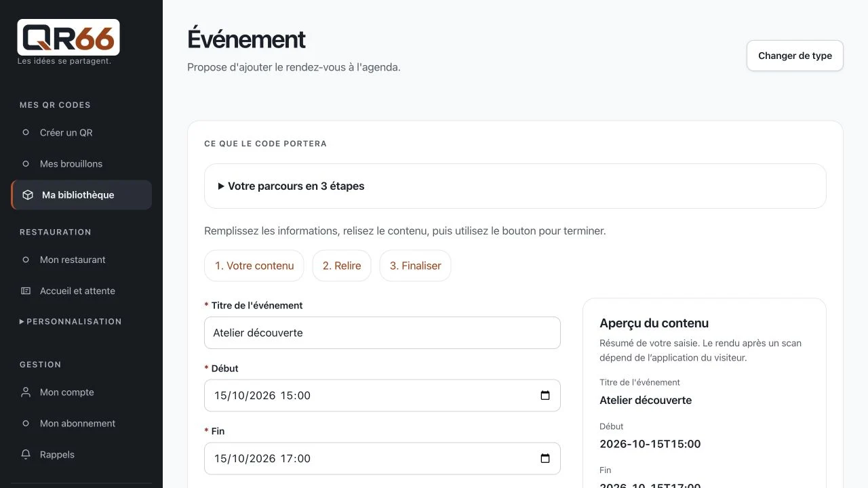Click the QR66 logo
868x488 pixels.
(68, 37)
